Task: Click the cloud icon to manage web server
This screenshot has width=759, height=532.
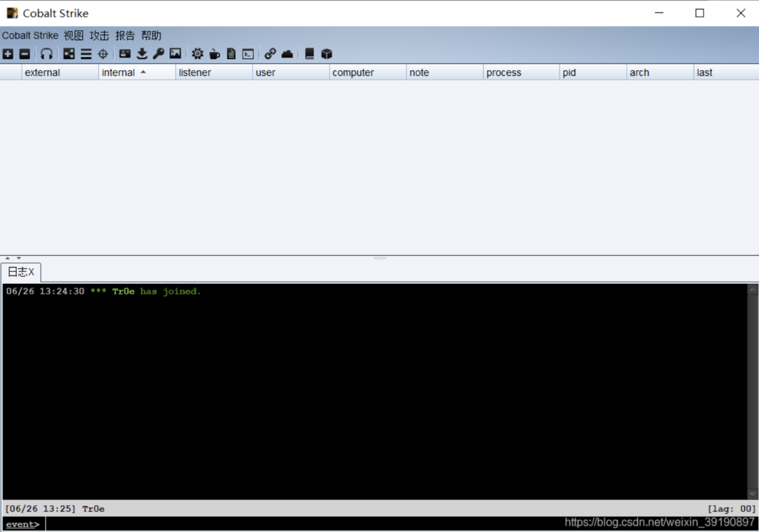Action: (287, 53)
